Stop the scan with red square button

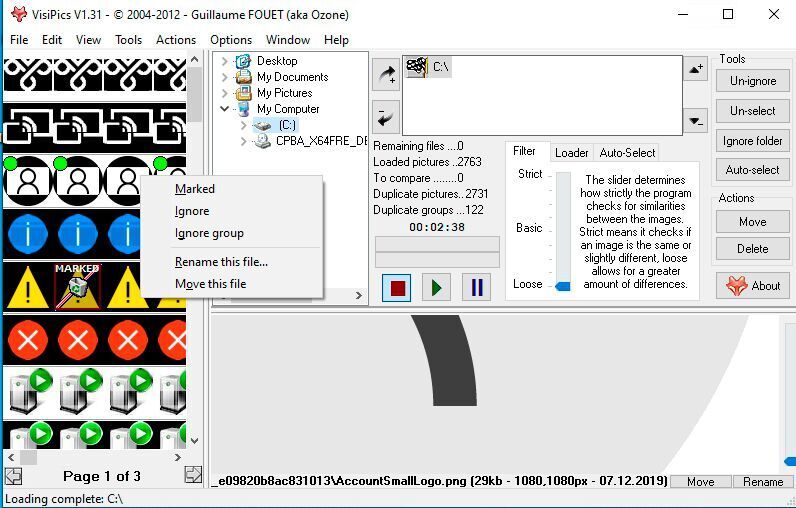397,288
